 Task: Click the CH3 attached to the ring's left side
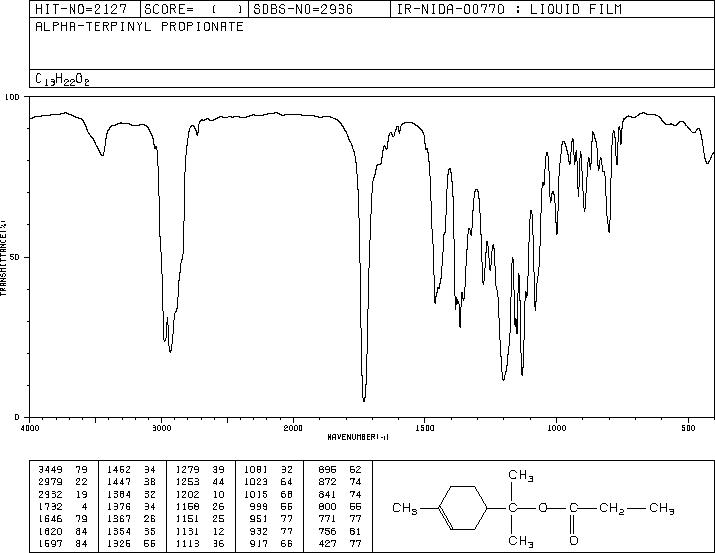404,509
